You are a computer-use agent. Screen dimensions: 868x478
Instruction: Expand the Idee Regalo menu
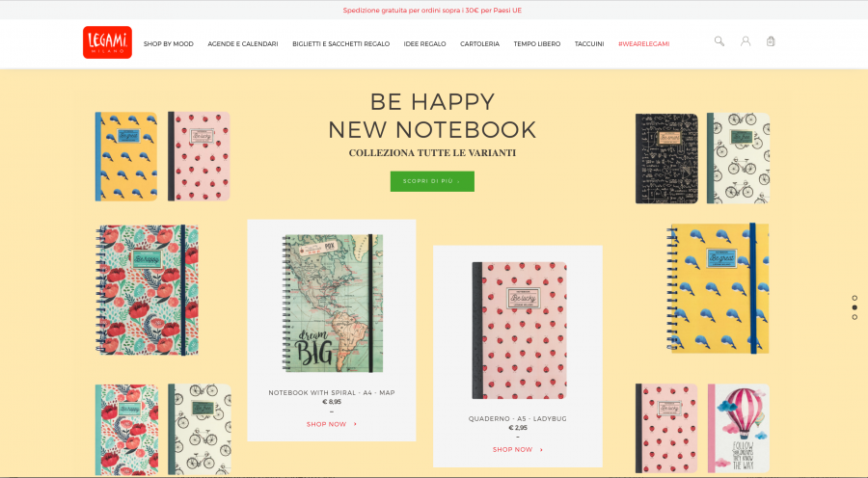[424, 43]
